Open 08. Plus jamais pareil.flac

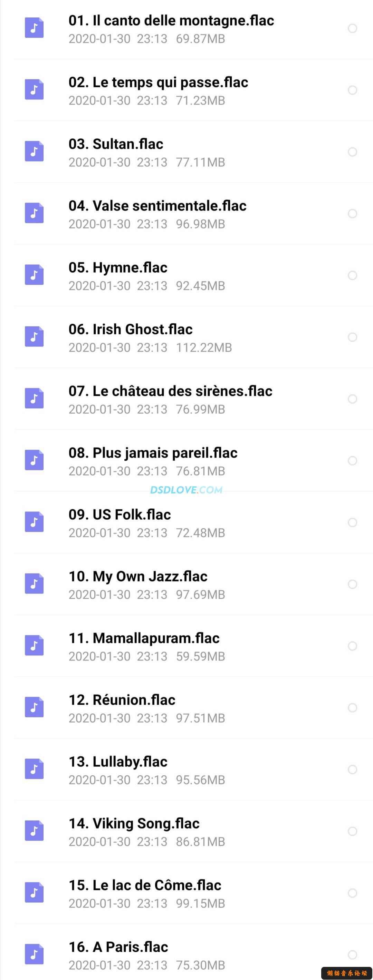pyautogui.click(x=193, y=461)
